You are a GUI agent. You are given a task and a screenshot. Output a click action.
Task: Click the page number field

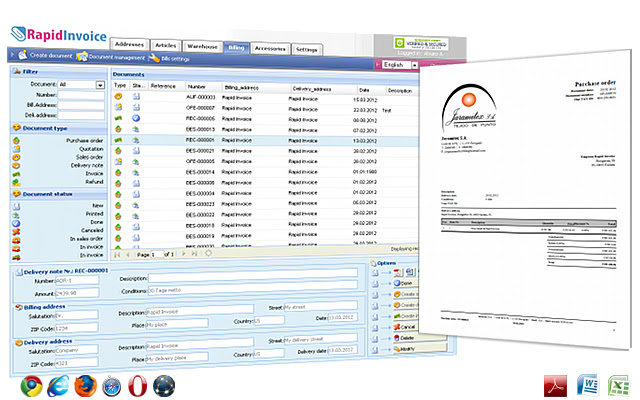tap(157, 254)
